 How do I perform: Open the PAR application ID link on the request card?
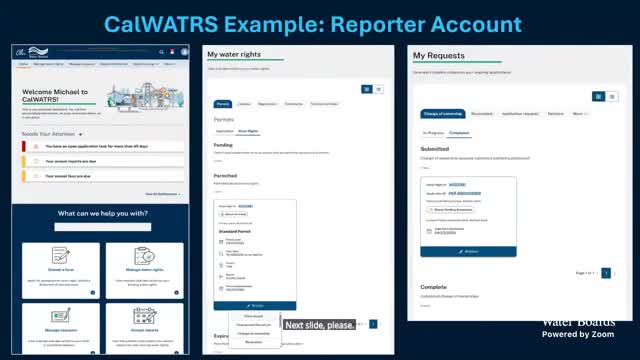click(464, 193)
